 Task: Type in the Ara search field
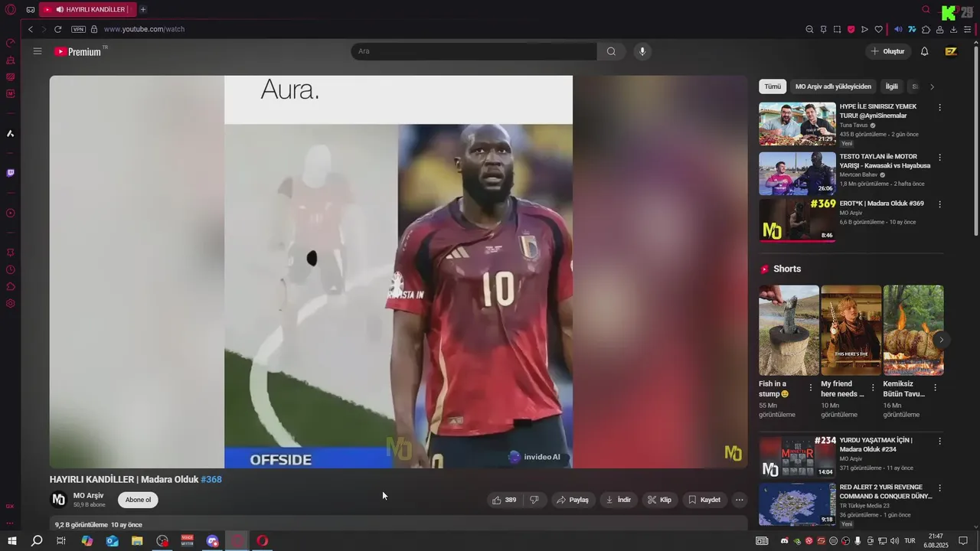pyautogui.click(x=474, y=51)
